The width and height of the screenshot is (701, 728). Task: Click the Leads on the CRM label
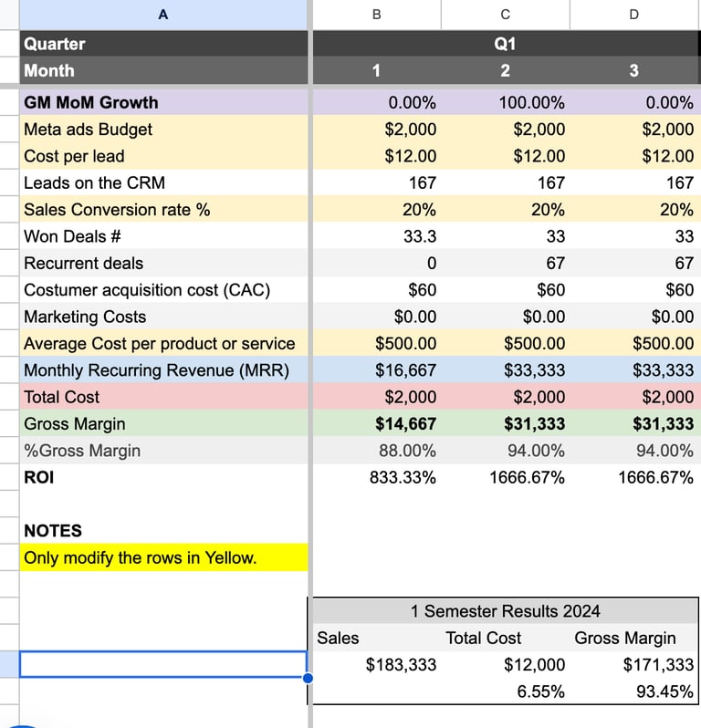pos(95,182)
